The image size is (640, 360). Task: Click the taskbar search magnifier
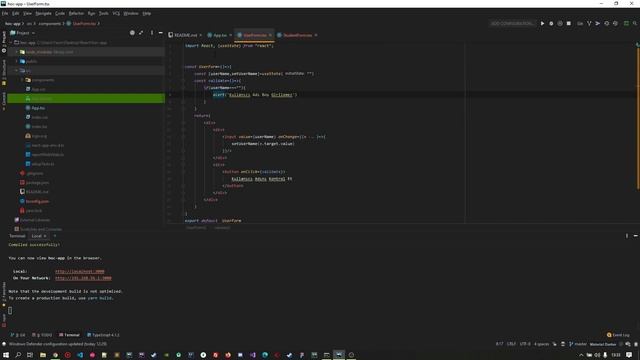coord(18,355)
